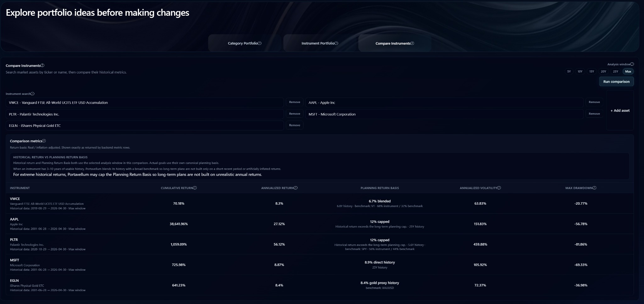Show Cumulative Return column info tooltip icon
Image resolution: width=644 pixels, height=304 pixels.
point(195,188)
